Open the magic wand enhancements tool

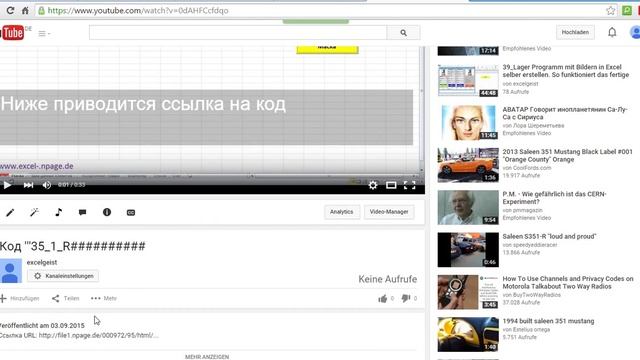tap(34, 212)
